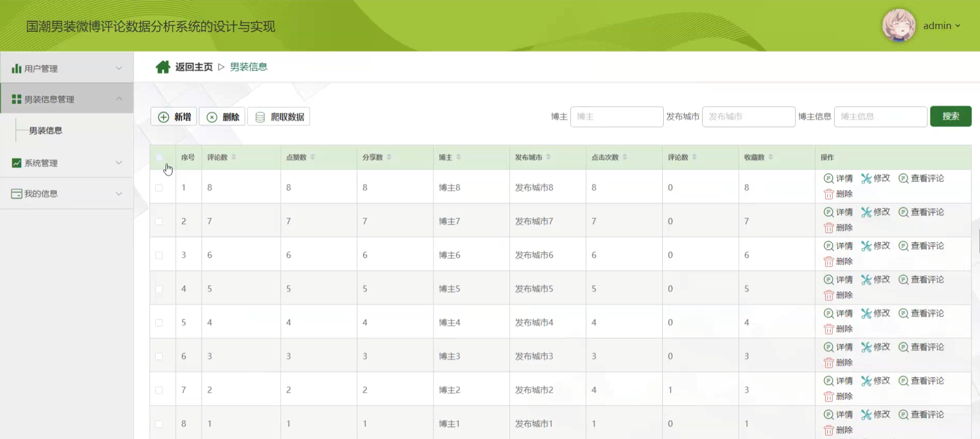This screenshot has height=439, width=980.
Task: Click the home icon in breadcrumb
Action: click(163, 67)
